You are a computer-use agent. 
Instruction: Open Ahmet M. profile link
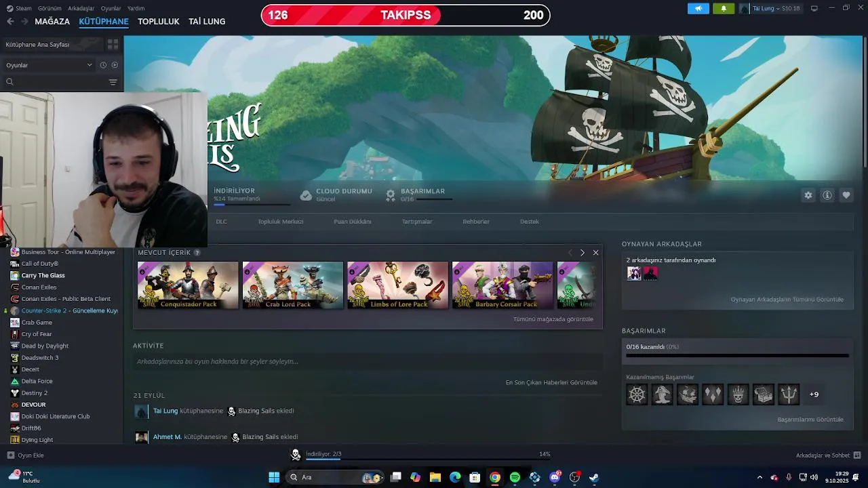tap(167, 437)
